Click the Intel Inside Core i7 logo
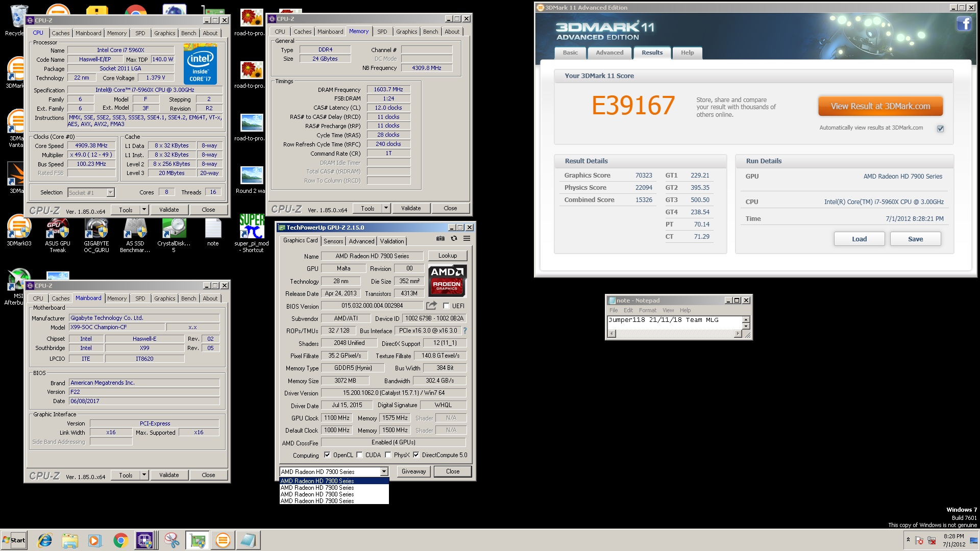 tap(200, 64)
